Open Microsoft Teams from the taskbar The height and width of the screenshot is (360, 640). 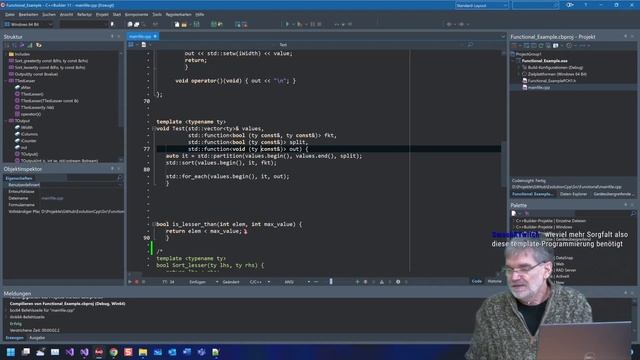click(201, 352)
